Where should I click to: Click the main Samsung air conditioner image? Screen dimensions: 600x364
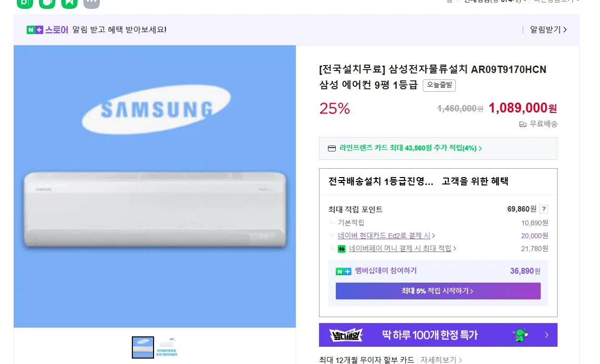point(155,186)
